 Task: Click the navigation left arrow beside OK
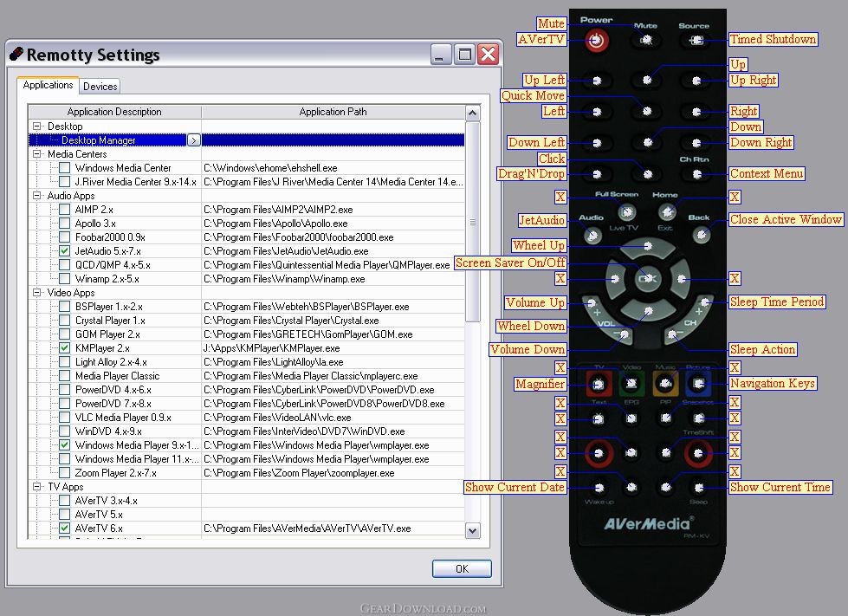pyautogui.click(x=616, y=279)
